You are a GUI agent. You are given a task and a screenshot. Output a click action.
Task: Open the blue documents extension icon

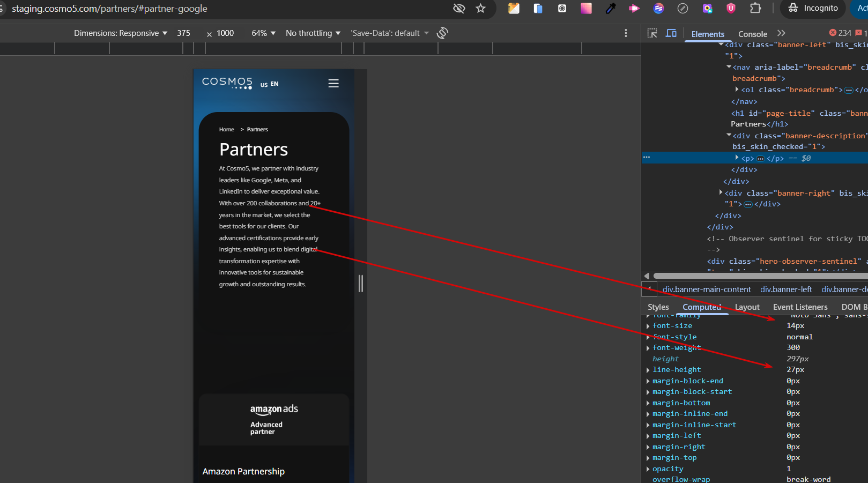(538, 8)
